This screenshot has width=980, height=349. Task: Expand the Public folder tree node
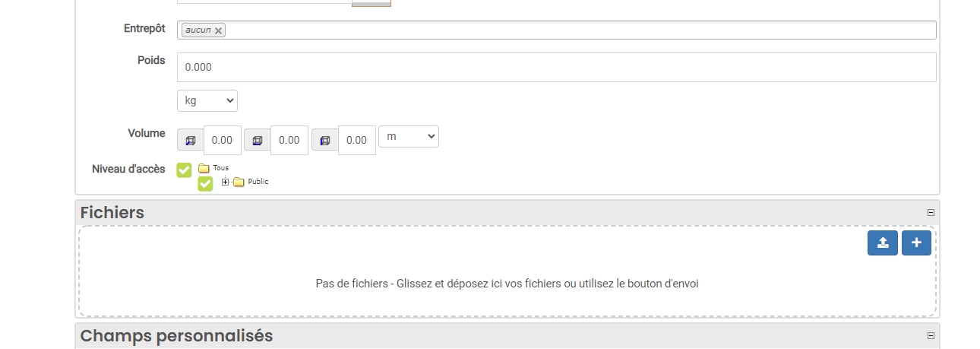(225, 182)
